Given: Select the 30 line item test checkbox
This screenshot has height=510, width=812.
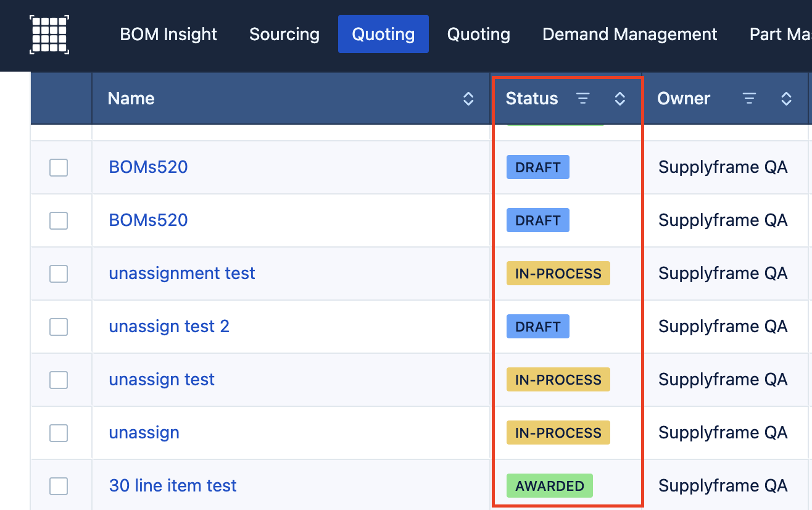Looking at the screenshot, I should coord(59,486).
